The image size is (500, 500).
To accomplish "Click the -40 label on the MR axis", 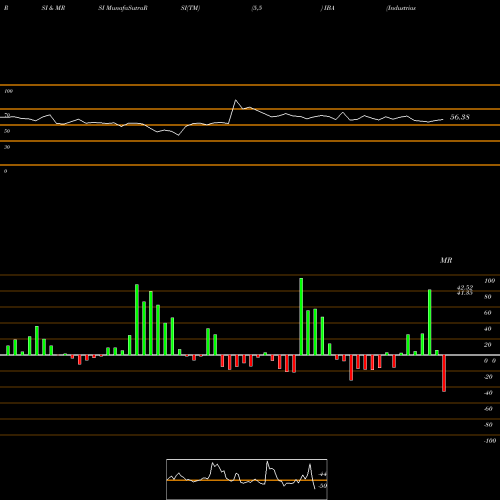I will (488, 393).
